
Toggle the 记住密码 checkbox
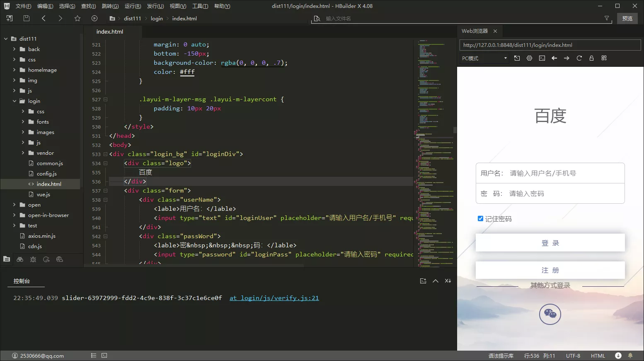(x=481, y=219)
